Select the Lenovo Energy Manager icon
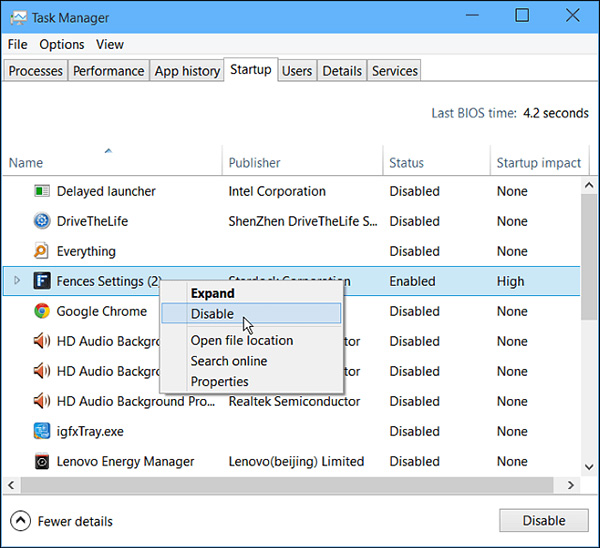The width and height of the screenshot is (600, 548). (x=42, y=461)
